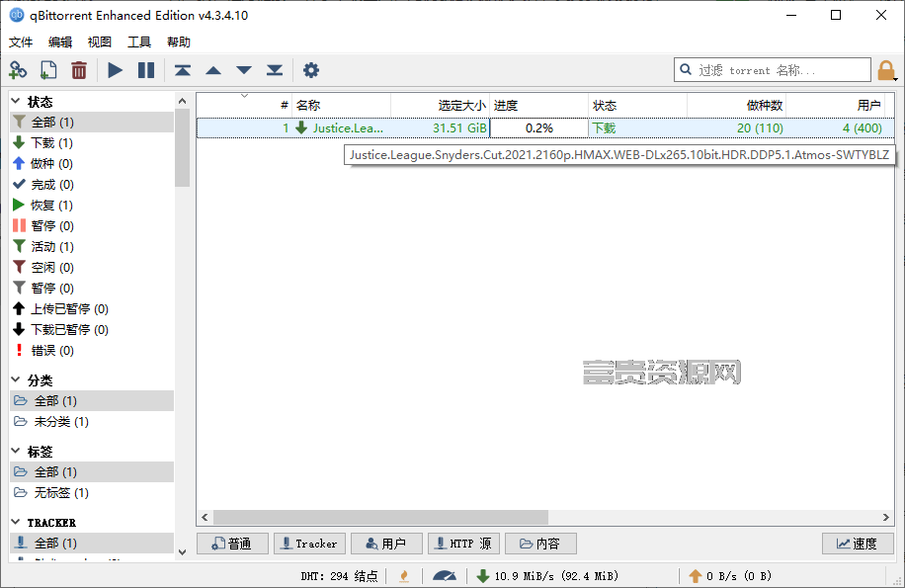Select 全部 (1) under 标签
Image resolution: width=905 pixels, height=588 pixels.
[x=92, y=472]
